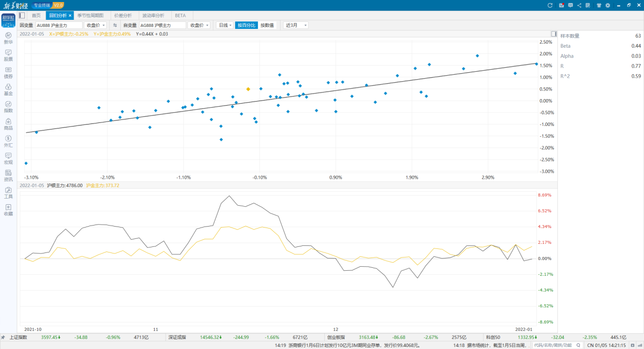Click the 外汇 (Forex) sidebar icon
This screenshot has width=644, height=349.
click(8, 141)
